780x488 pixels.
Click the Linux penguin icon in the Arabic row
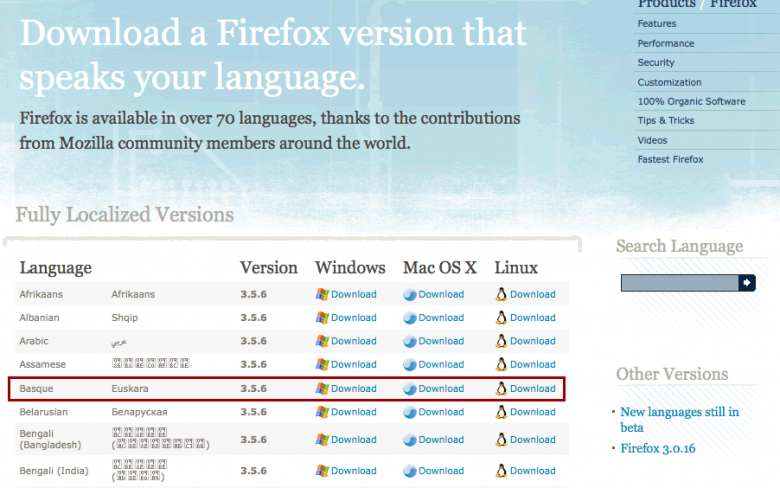coord(501,341)
